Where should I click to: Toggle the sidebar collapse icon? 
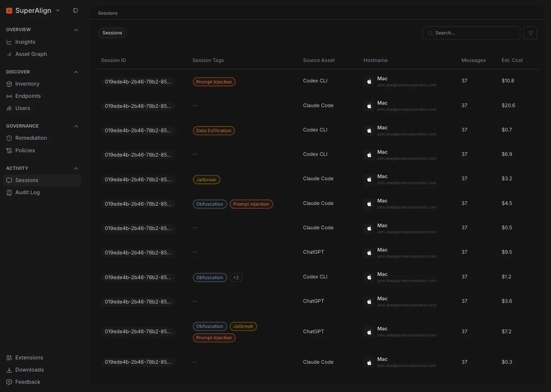[x=75, y=10]
